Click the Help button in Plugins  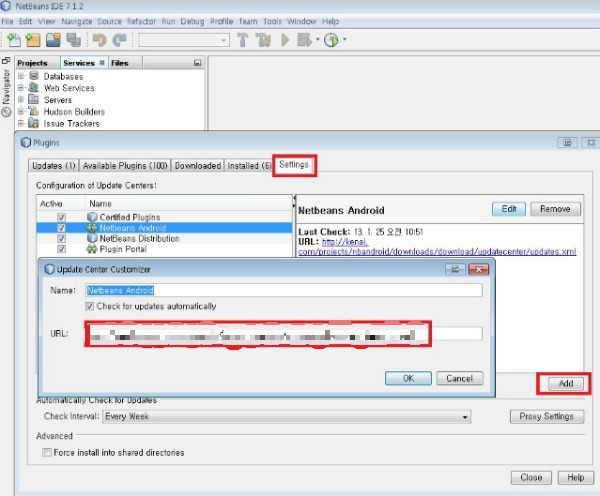click(576, 478)
